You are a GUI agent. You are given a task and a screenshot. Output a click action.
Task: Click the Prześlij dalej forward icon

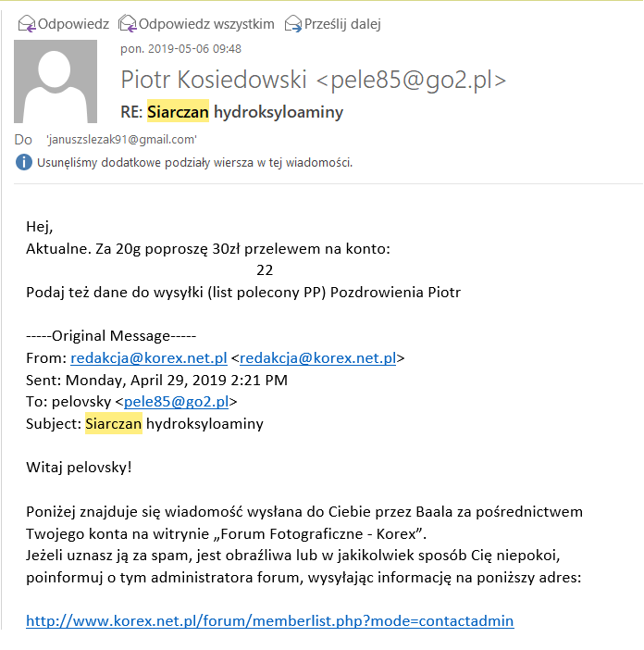(x=293, y=24)
